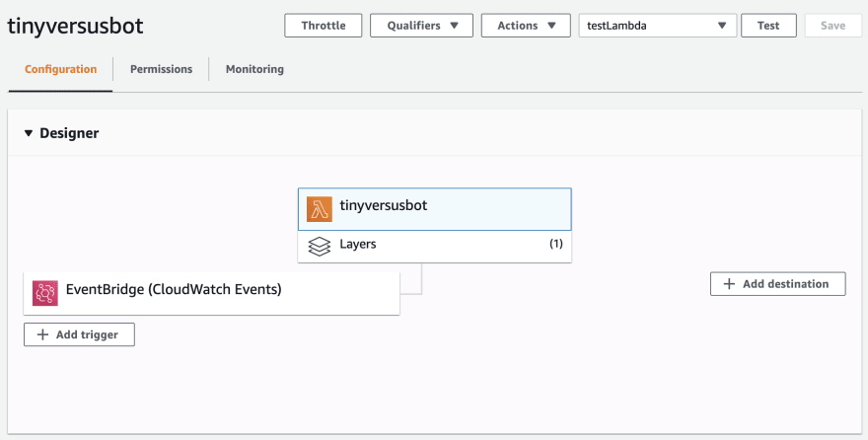Select the Layers row in designer
868x440 pixels.
[x=435, y=247]
